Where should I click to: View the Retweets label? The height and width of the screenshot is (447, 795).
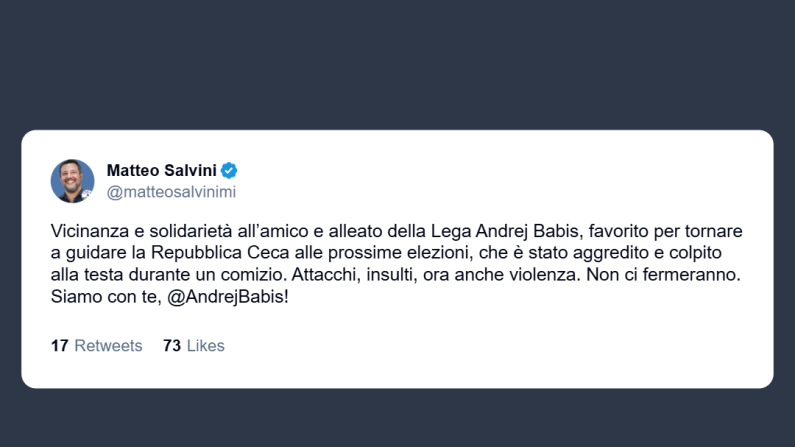[108, 346]
